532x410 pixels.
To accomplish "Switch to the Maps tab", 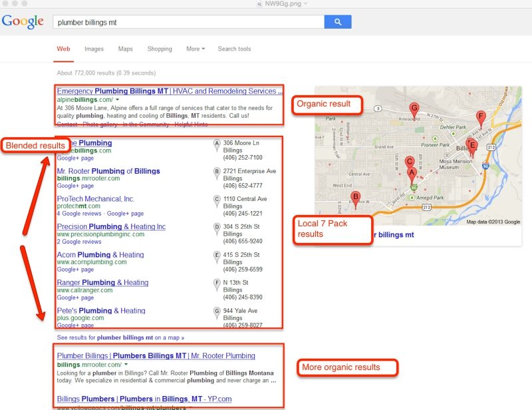I will tap(125, 49).
